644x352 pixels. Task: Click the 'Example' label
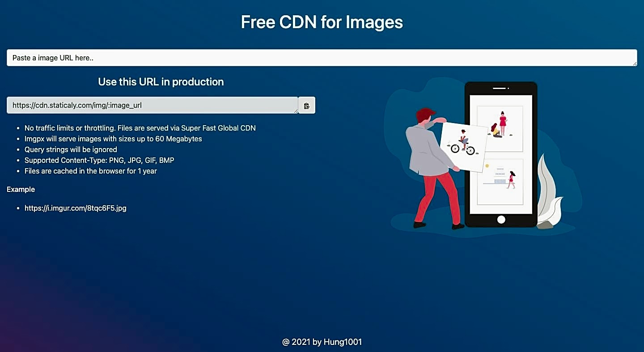[x=21, y=189]
